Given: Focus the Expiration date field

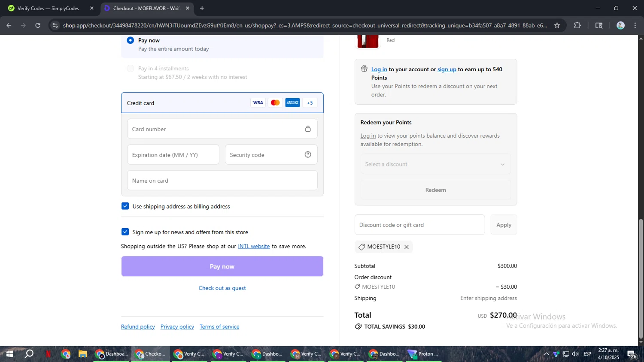Looking at the screenshot, I should point(173,154).
